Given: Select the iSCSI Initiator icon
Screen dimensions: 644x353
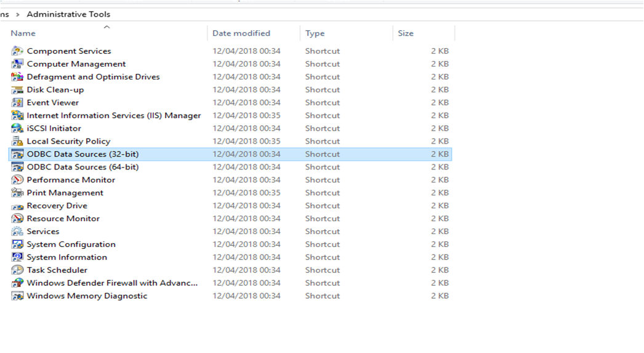Looking at the screenshot, I should (x=17, y=128).
